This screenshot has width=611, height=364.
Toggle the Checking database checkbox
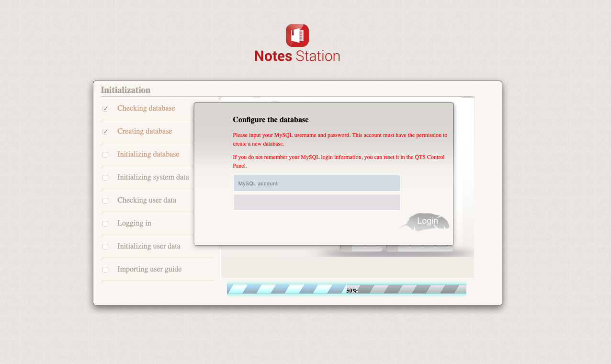click(105, 109)
